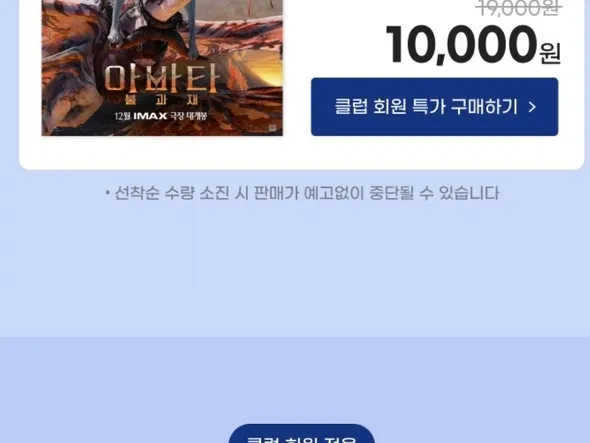Tap the 선착순 수량 소진 notice text
The image size is (590, 443).
307,193
